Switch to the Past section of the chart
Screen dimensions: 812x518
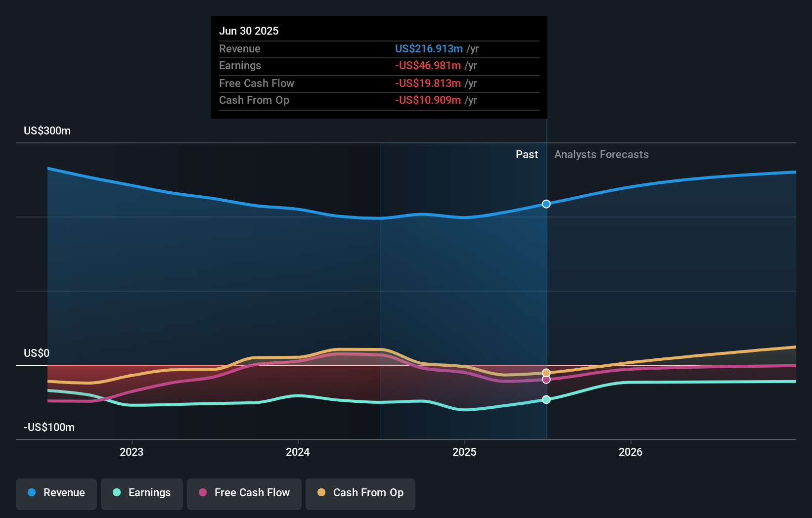tap(527, 154)
